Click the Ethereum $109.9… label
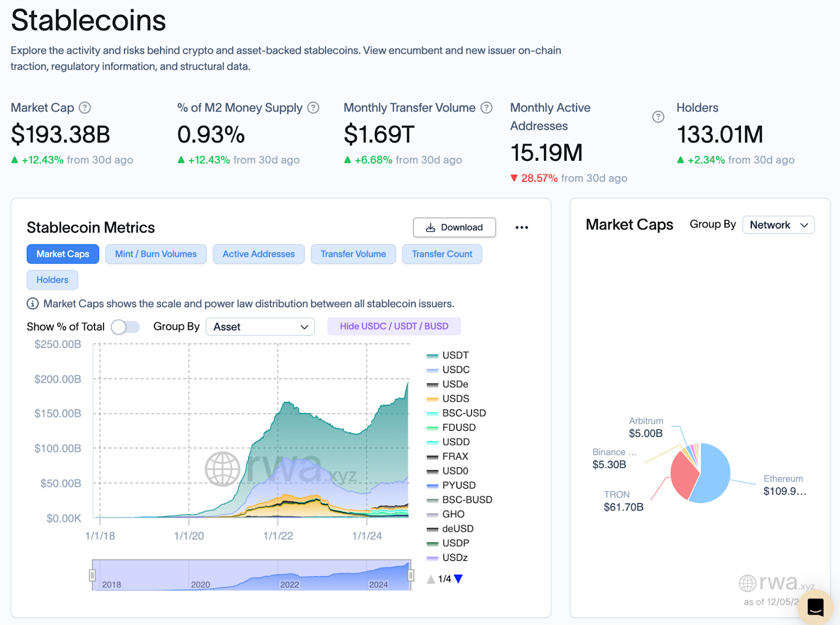 [784, 485]
